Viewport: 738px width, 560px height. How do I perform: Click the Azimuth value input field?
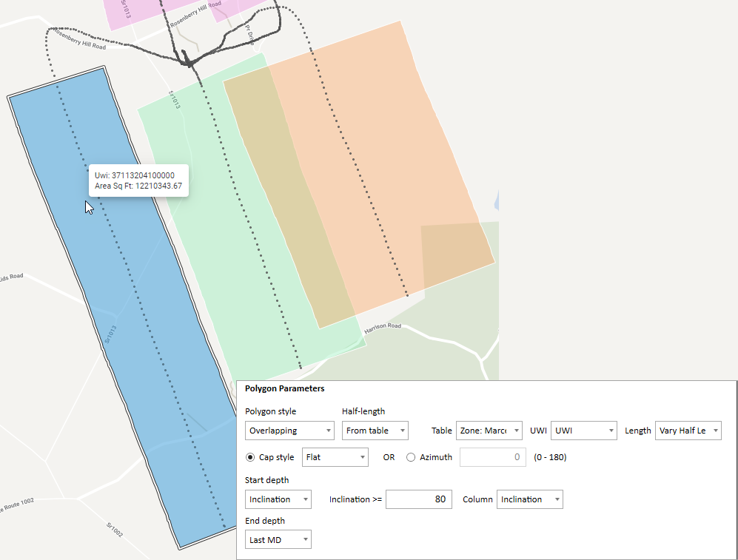click(493, 457)
